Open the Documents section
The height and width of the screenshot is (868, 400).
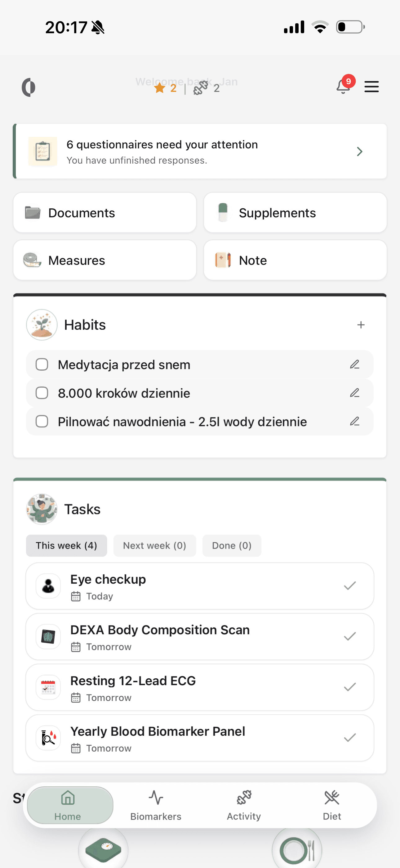pos(105,213)
